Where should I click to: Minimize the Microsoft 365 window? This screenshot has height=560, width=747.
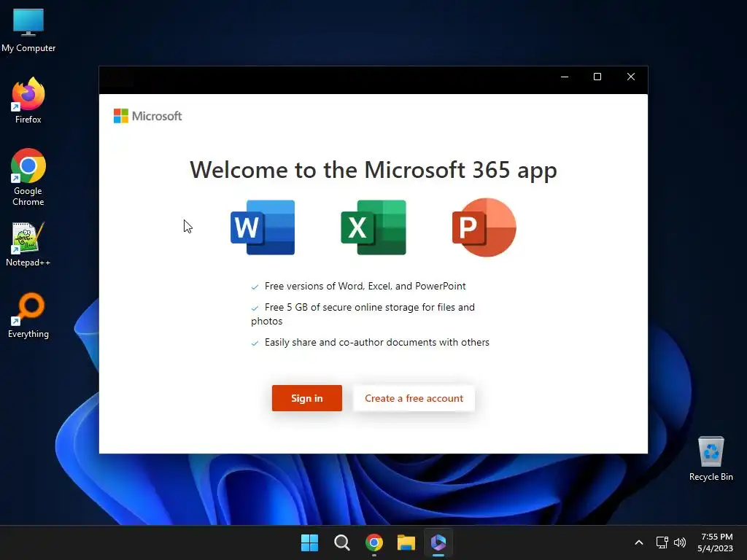pyautogui.click(x=565, y=77)
